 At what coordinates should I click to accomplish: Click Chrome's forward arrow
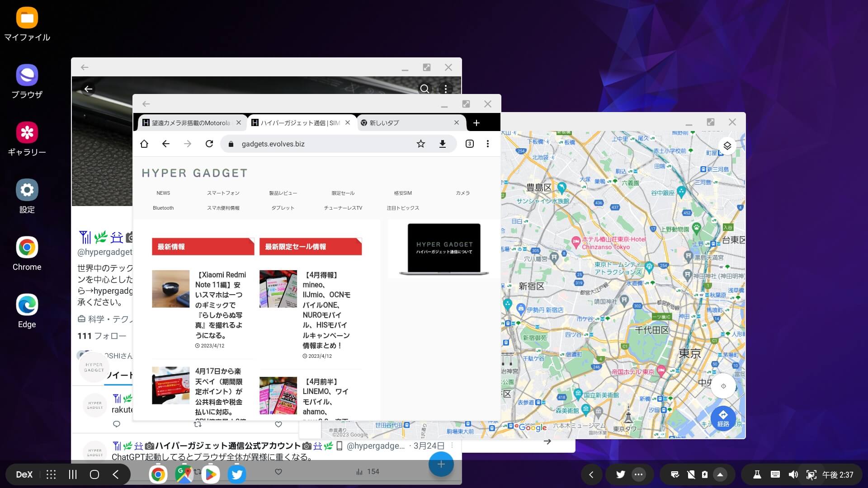(x=188, y=144)
